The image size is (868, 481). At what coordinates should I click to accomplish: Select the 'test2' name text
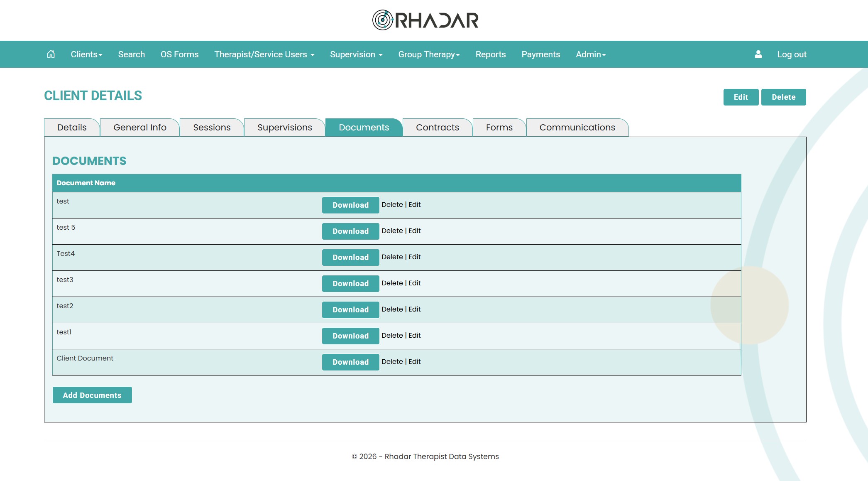pyautogui.click(x=65, y=306)
